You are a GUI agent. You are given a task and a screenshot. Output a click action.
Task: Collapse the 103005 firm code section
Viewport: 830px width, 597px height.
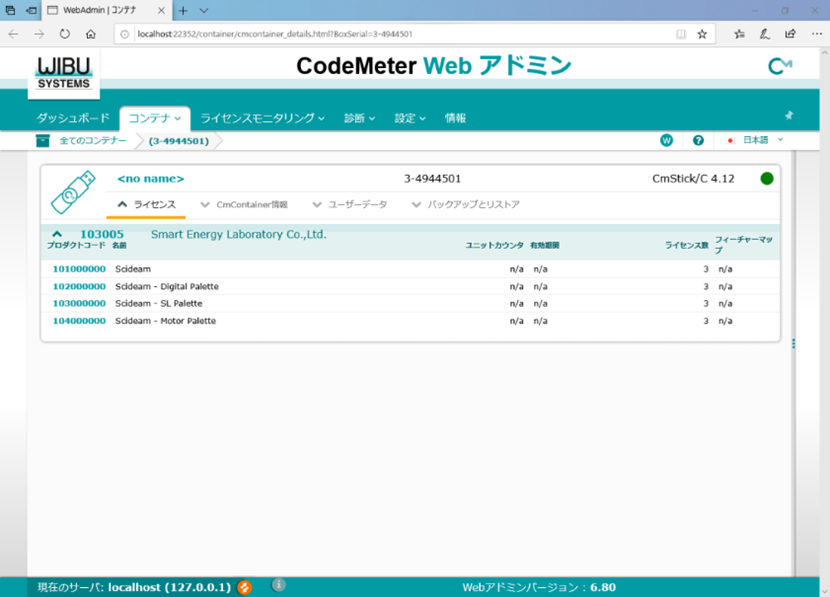[x=57, y=233]
